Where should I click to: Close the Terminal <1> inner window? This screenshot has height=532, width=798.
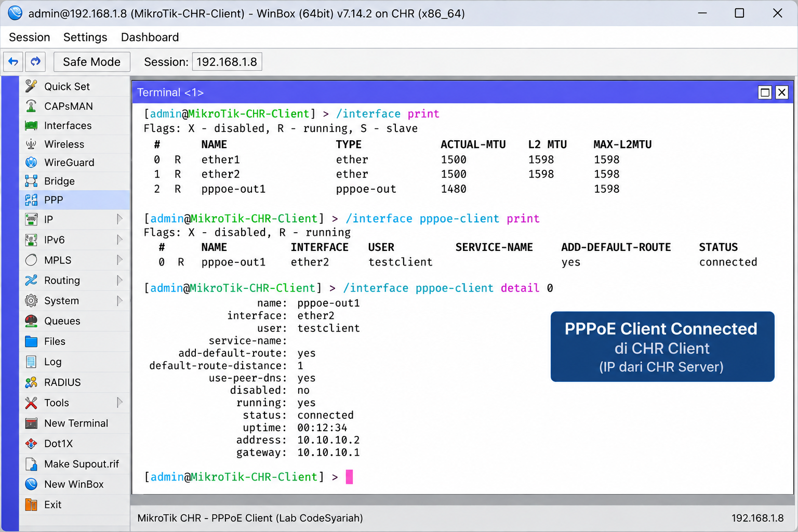781,92
